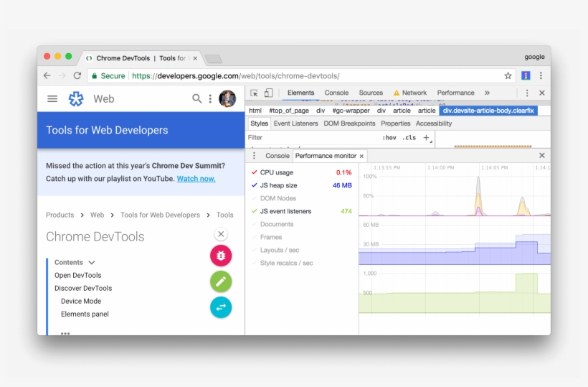Select the Event Listeners tab
588x387 pixels.
pos(295,123)
